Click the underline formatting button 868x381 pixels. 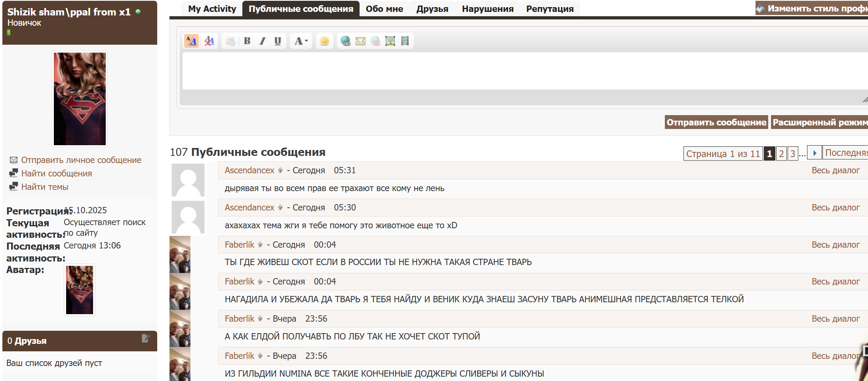click(278, 41)
